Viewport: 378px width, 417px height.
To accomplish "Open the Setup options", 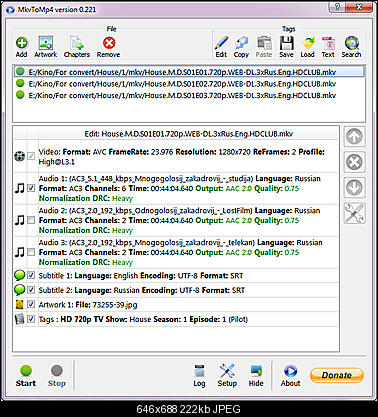I will pos(227,376).
